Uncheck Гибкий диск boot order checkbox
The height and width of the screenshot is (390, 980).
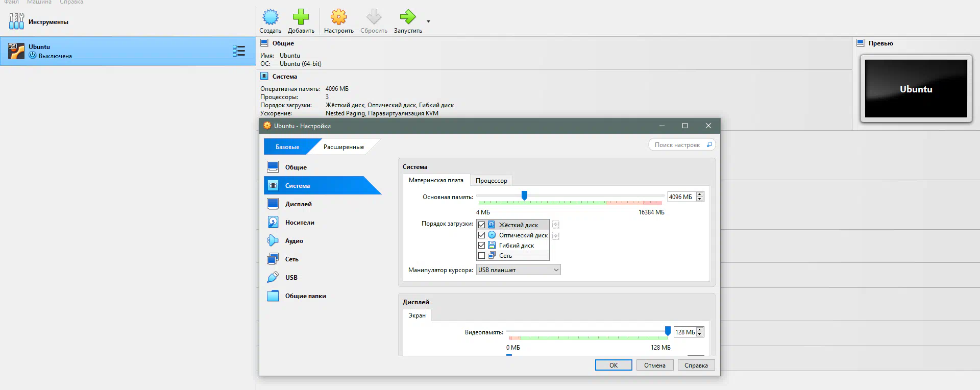(481, 245)
